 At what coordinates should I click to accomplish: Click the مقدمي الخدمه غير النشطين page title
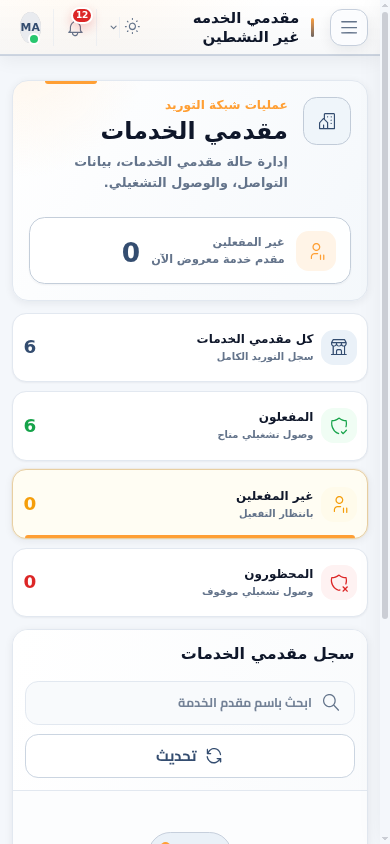coord(246,27)
